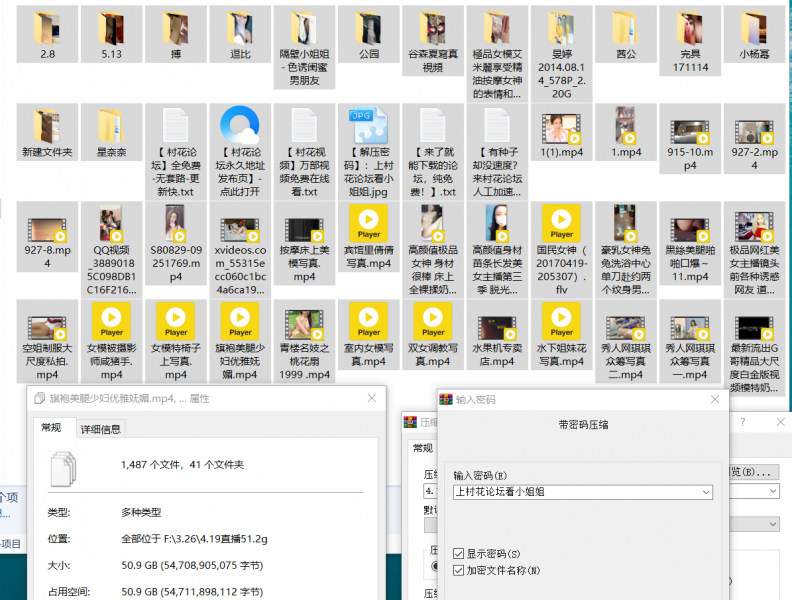Select the 常规 tab in properties dialog
Viewport: 792px width, 600px height.
(x=52, y=428)
